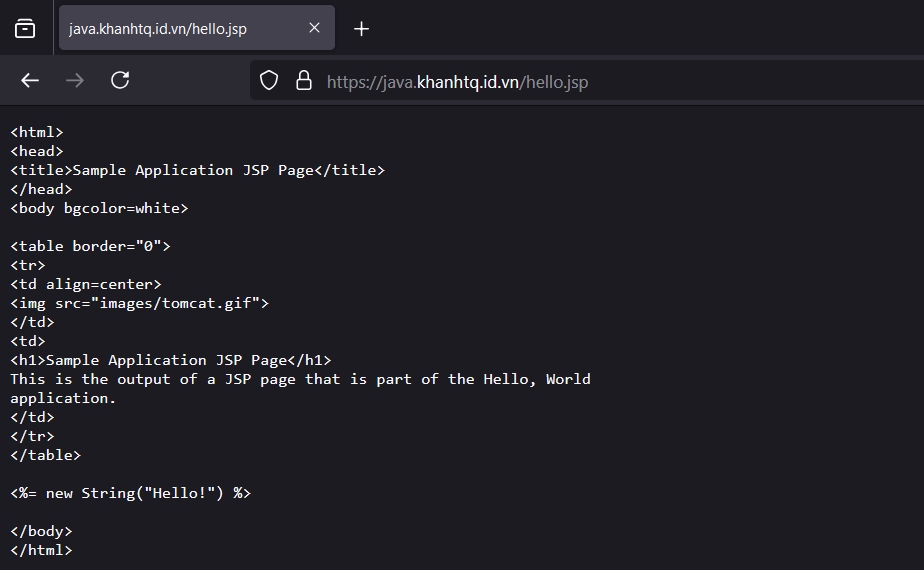Viewport: 924px width, 570px height.
Task: Click the td align=center line
Action: (x=85, y=284)
